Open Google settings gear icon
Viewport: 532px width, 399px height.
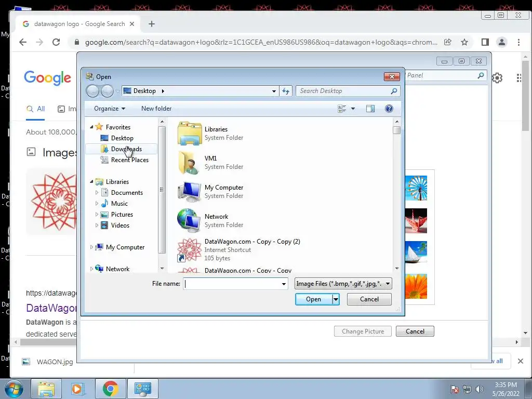(497, 78)
